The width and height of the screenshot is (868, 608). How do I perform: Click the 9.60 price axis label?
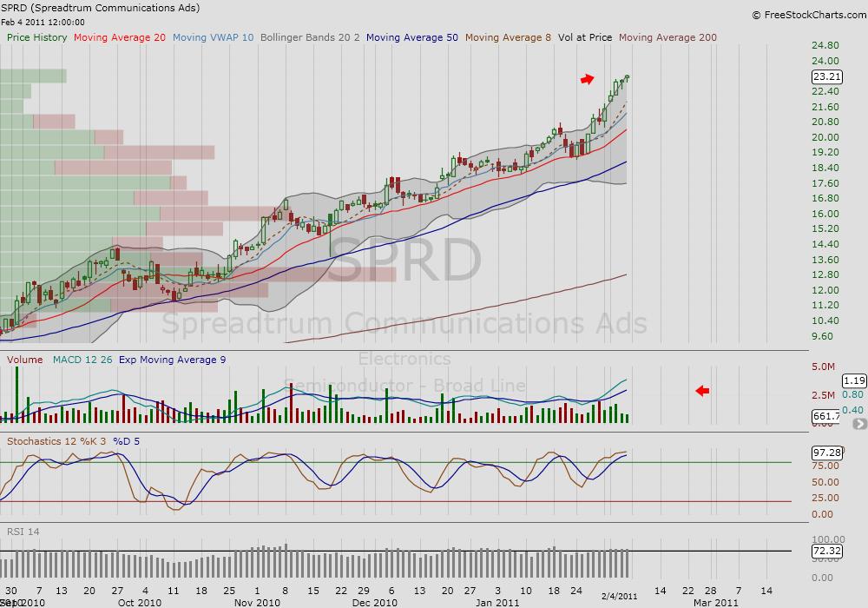[823, 336]
